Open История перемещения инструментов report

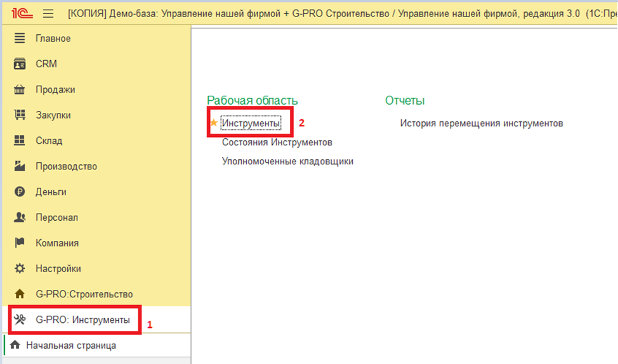[x=481, y=123]
